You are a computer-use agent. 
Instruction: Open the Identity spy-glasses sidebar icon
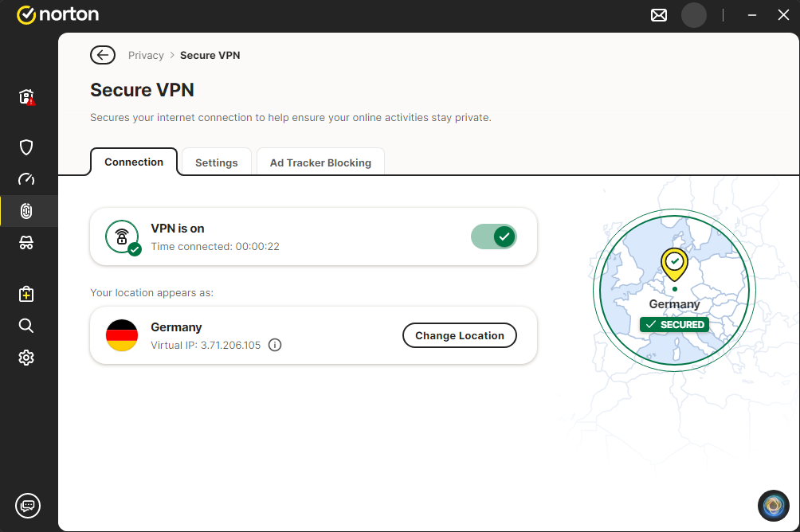tap(26, 243)
